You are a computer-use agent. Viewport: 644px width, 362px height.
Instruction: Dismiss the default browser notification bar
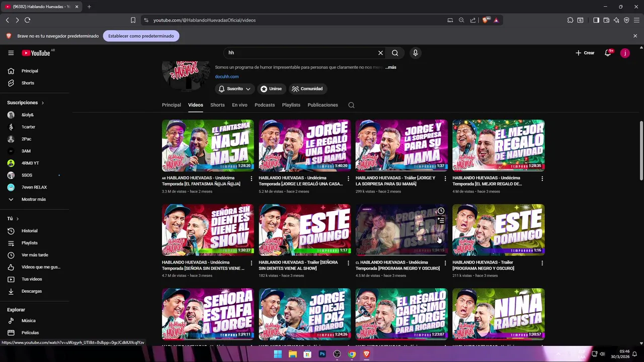tap(635, 36)
